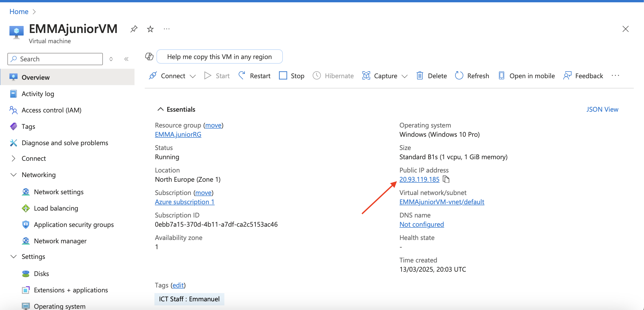Close the EMMAjuniorVM blade

tap(626, 29)
